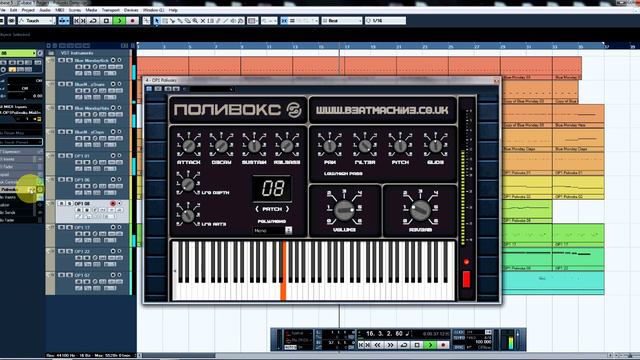640x360 pixels.
Task: Open the Beat grid type dropdown
Action: click(342, 20)
